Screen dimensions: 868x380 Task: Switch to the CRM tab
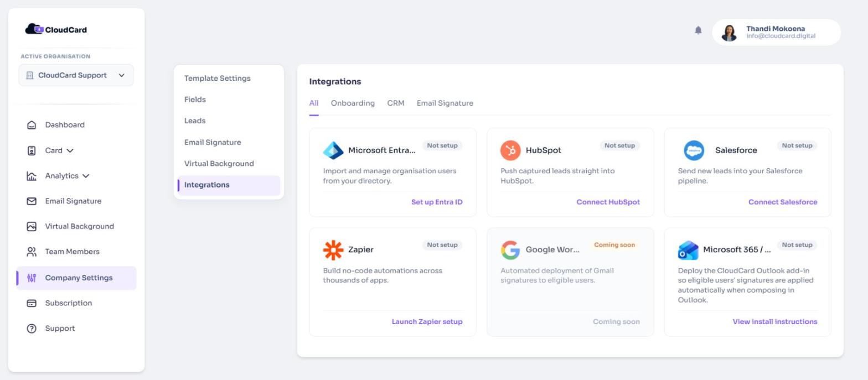(x=396, y=103)
